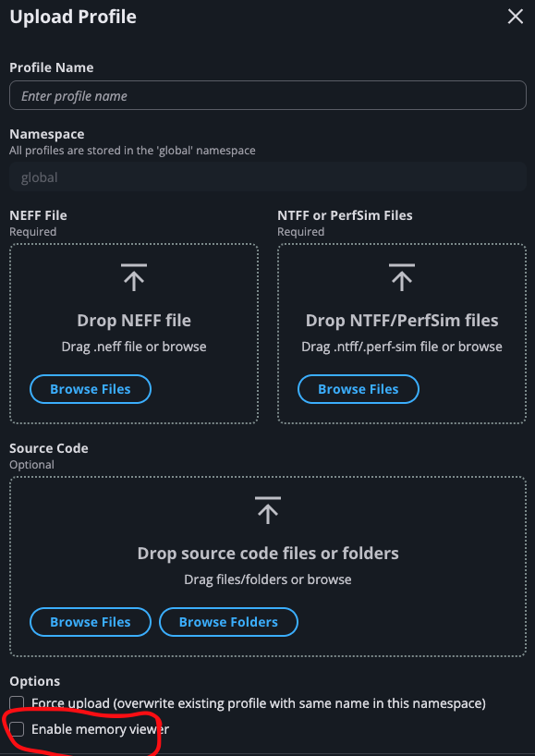Viewport: 535px width, 756px height.
Task: Browse Files for the NEFF file
Action: click(91, 389)
